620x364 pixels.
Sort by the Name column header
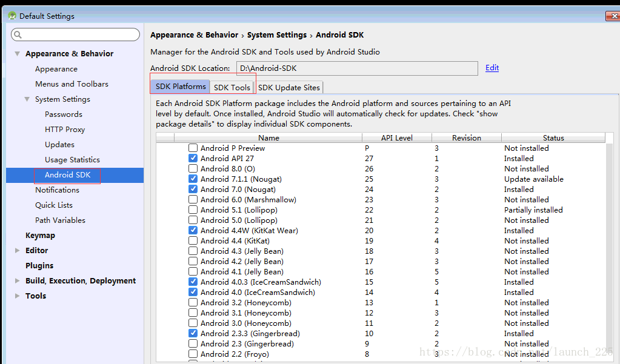tap(268, 137)
